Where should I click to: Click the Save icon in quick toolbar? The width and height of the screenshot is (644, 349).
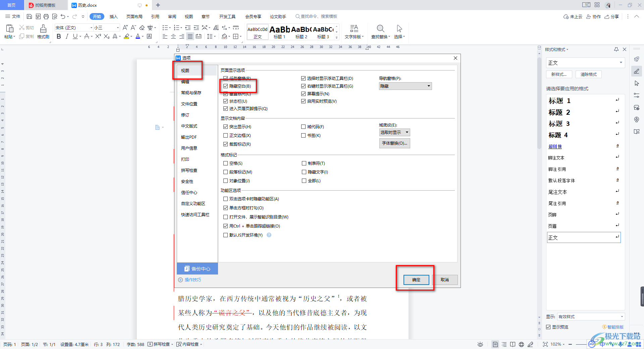tap(29, 16)
